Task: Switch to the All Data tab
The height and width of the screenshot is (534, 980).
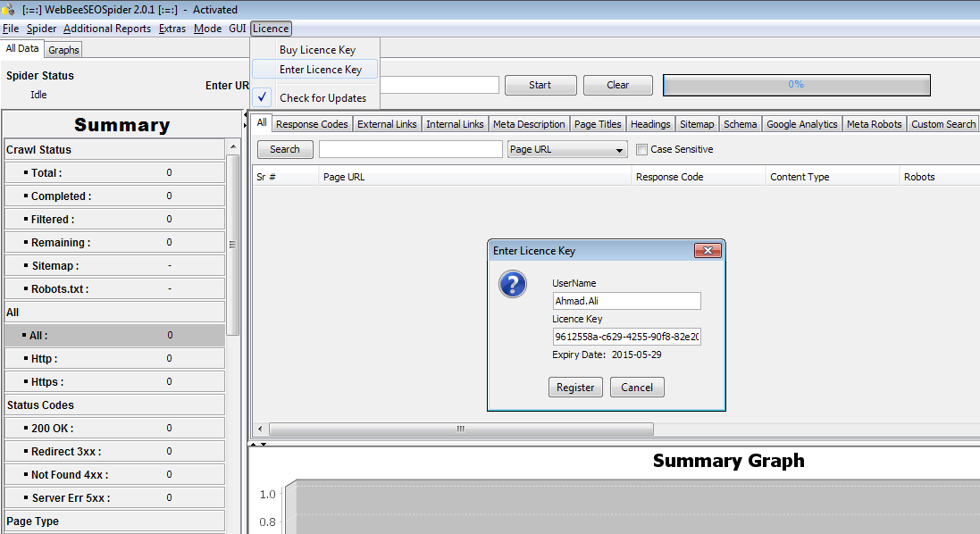Action: [x=21, y=48]
